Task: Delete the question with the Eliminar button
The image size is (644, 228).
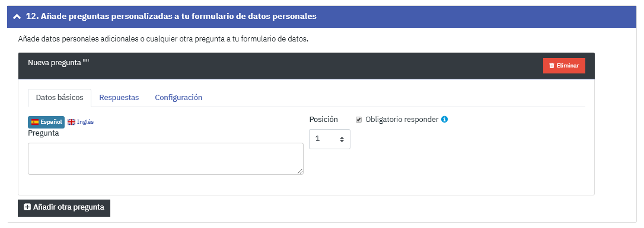Action: coord(564,66)
